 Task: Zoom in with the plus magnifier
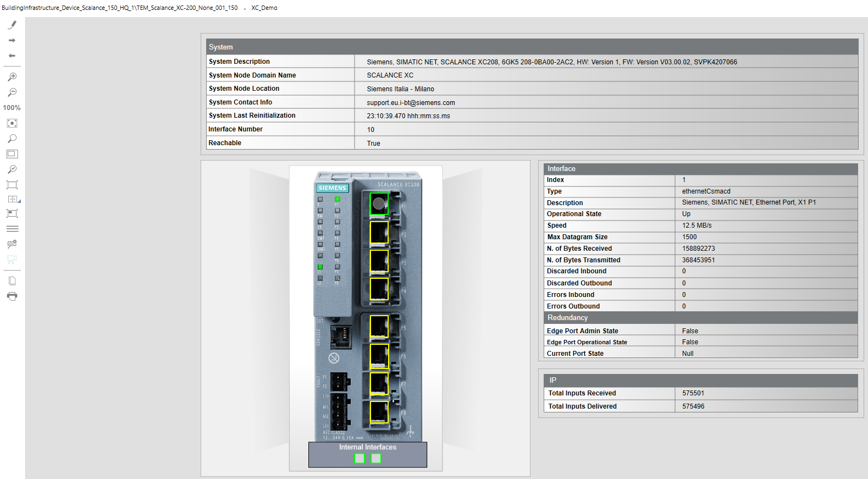[x=12, y=77]
